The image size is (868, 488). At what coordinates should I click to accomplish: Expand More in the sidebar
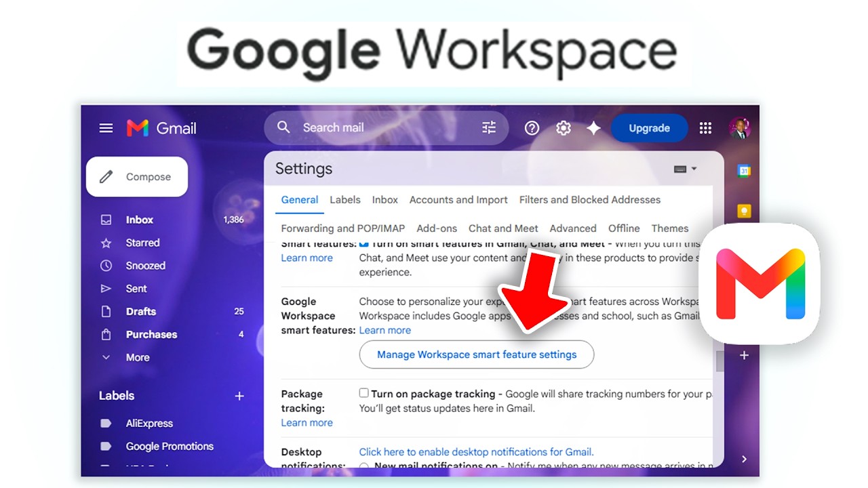[137, 358]
